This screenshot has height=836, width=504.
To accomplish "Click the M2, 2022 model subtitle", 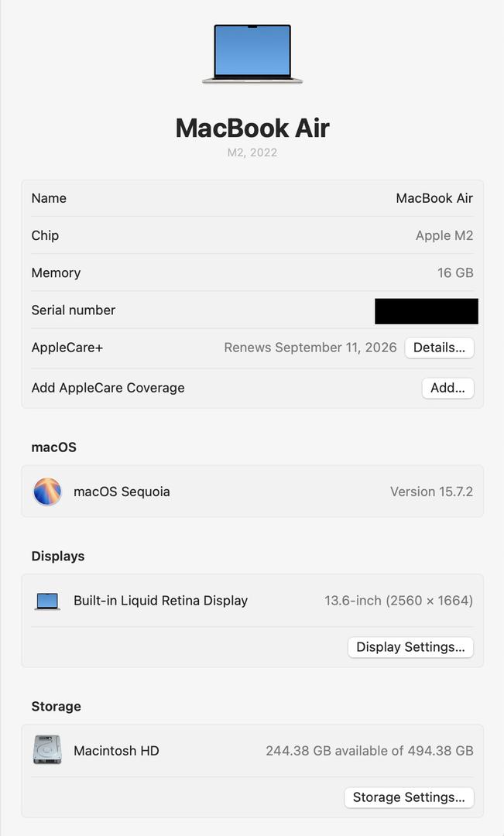I will (252, 152).
